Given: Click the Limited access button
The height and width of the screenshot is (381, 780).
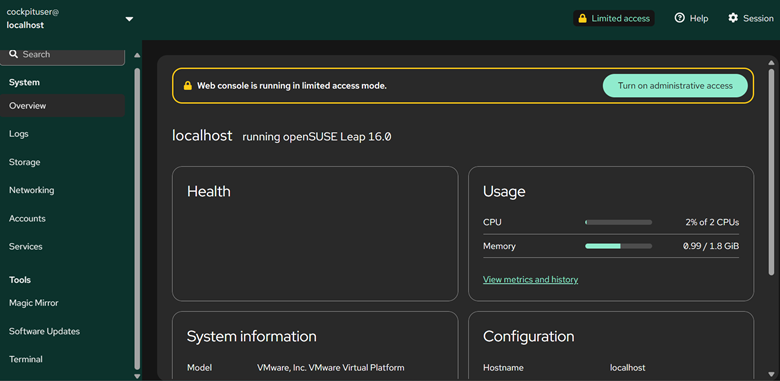Looking at the screenshot, I should (x=614, y=18).
